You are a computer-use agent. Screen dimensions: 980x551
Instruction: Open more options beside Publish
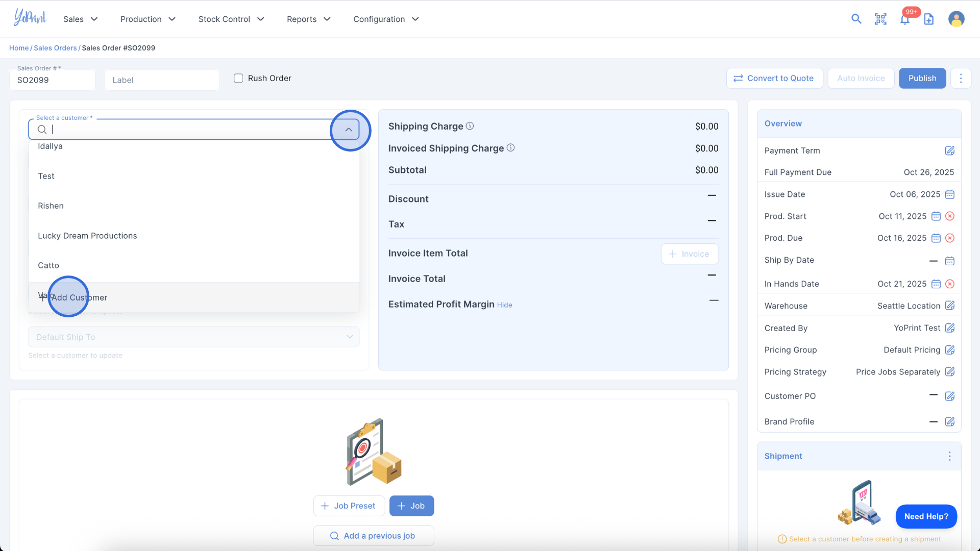pyautogui.click(x=961, y=78)
